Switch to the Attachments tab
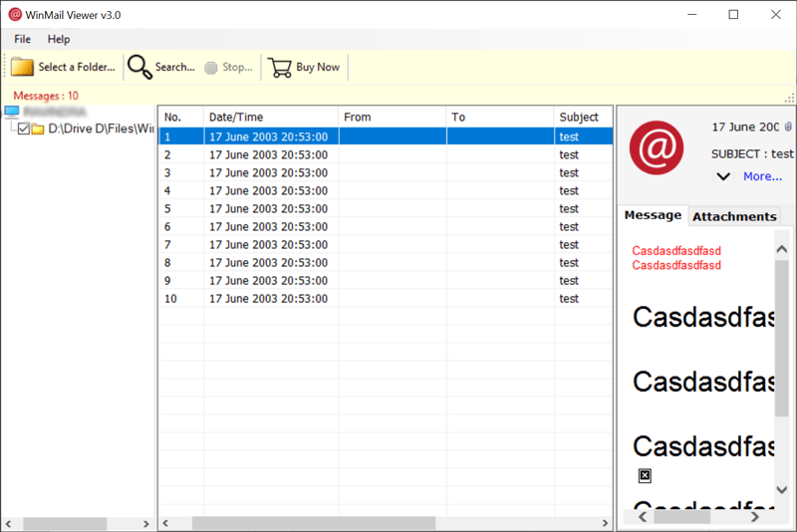 (x=734, y=217)
